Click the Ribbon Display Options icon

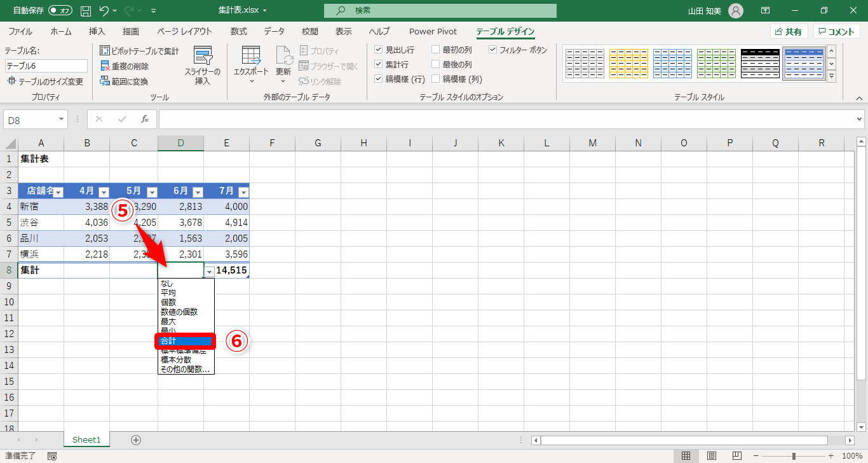tap(766, 11)
